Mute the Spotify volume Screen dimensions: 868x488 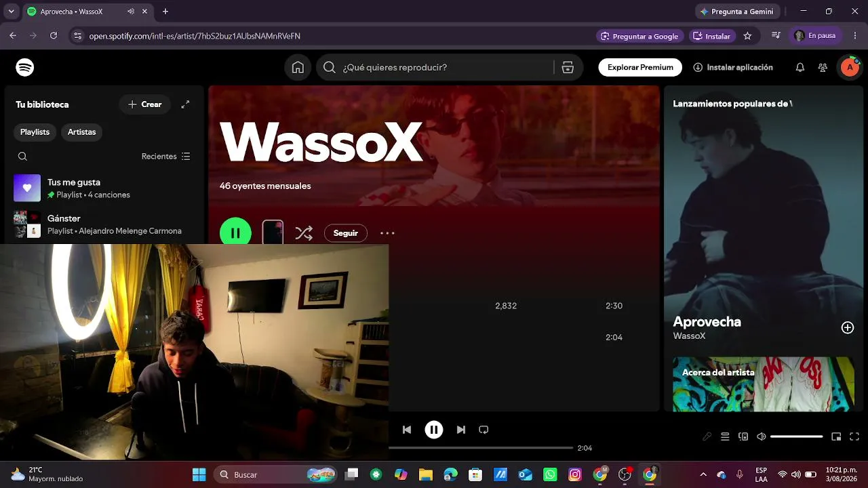tap(762, 437)
